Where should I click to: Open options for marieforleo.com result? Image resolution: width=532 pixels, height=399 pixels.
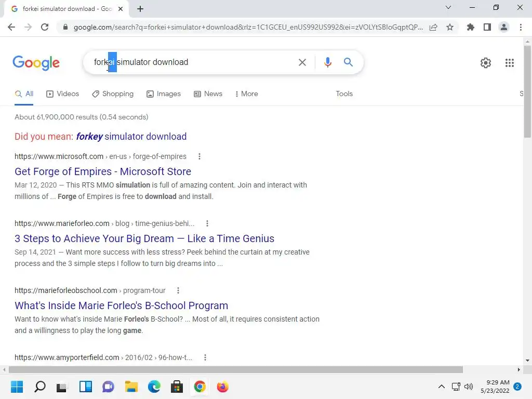pos(207,223)
